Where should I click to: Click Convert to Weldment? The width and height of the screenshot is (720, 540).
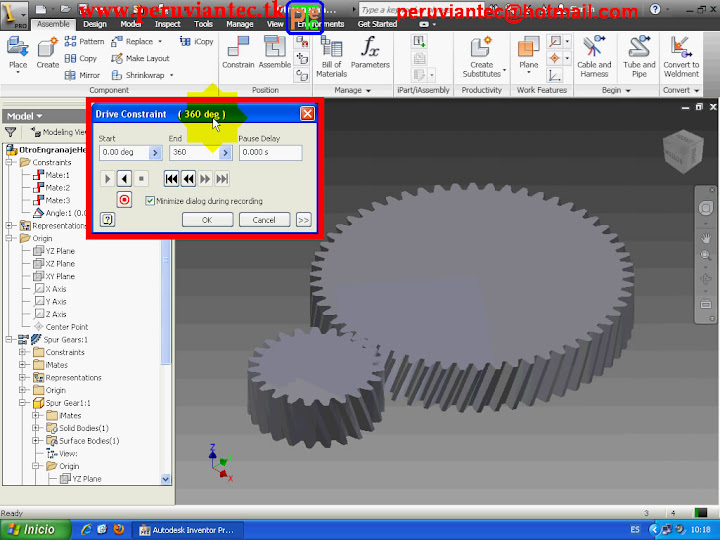[x=681, y=57]
